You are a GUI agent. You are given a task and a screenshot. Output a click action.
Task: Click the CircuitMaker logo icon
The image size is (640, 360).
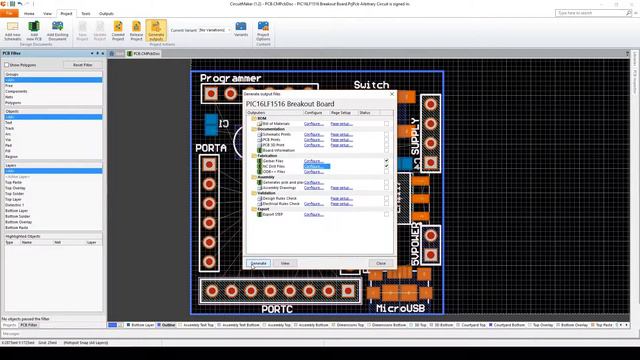coord(3,4)
